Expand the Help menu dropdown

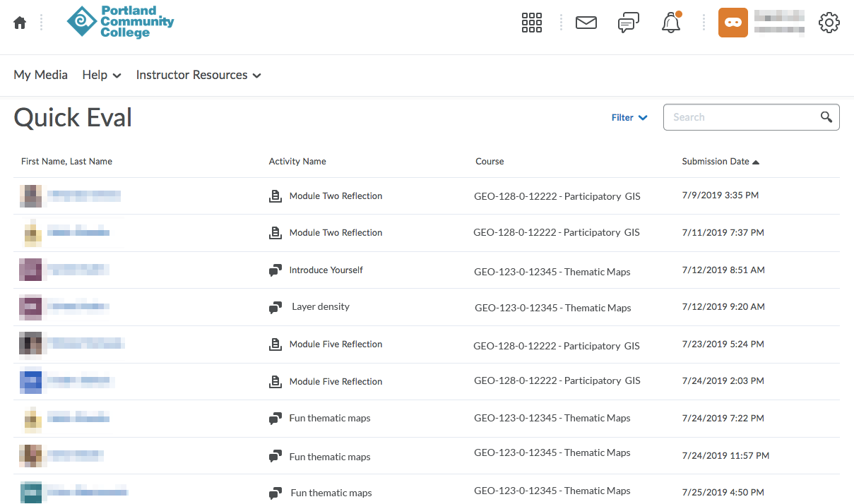click(102, 75)
